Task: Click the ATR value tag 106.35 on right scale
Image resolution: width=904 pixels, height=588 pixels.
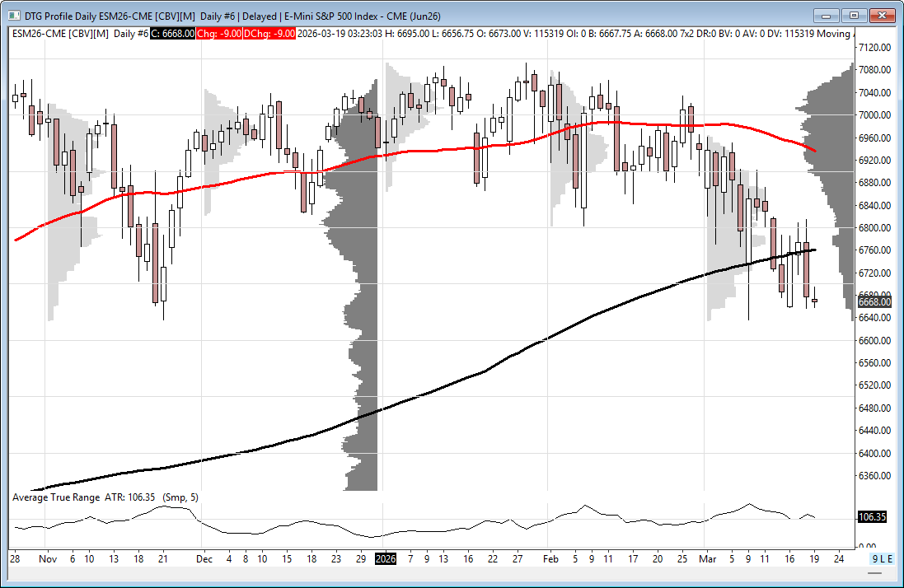Action: click(873, 518)
